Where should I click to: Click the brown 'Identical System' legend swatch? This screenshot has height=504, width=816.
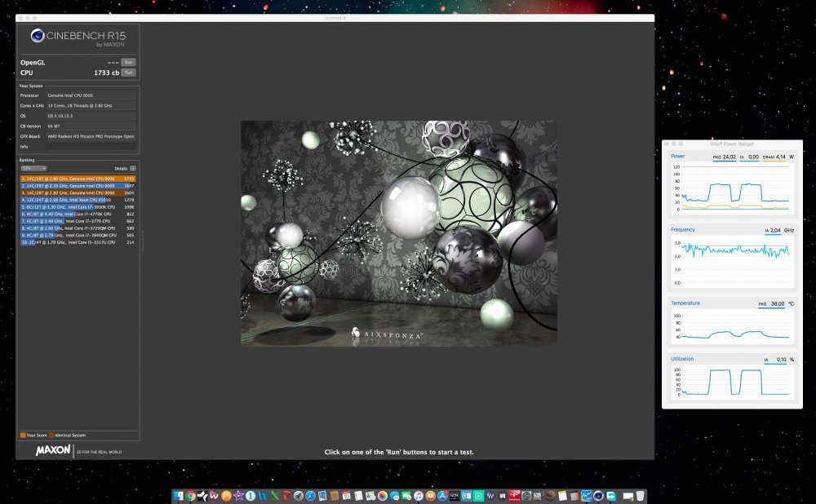tap(51, 435)
